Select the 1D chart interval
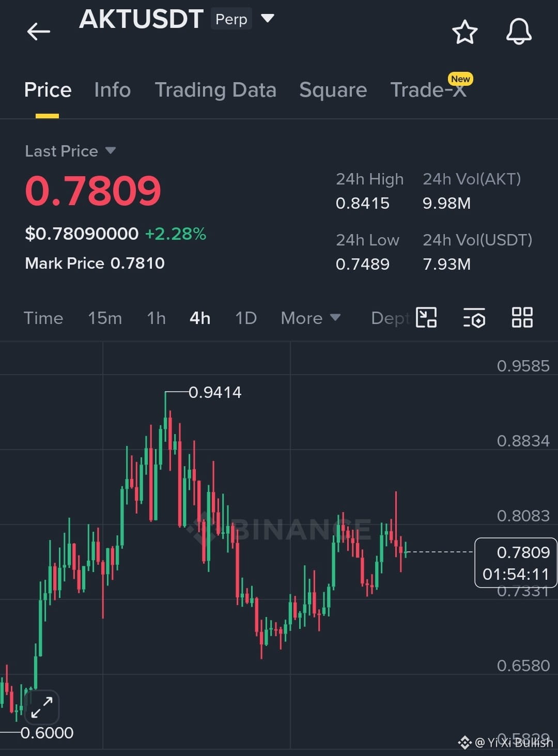558x756 pixels. click(x=246, y=318)
